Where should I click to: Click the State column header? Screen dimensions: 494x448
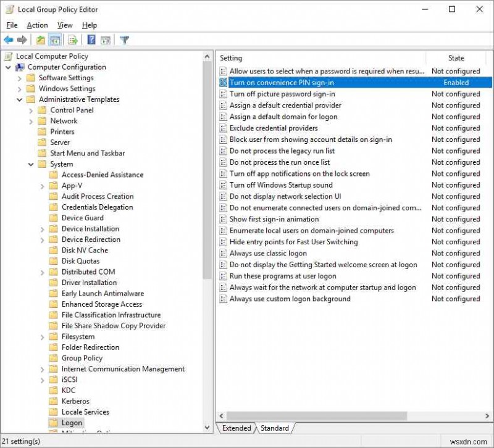(x=456, y=57)
